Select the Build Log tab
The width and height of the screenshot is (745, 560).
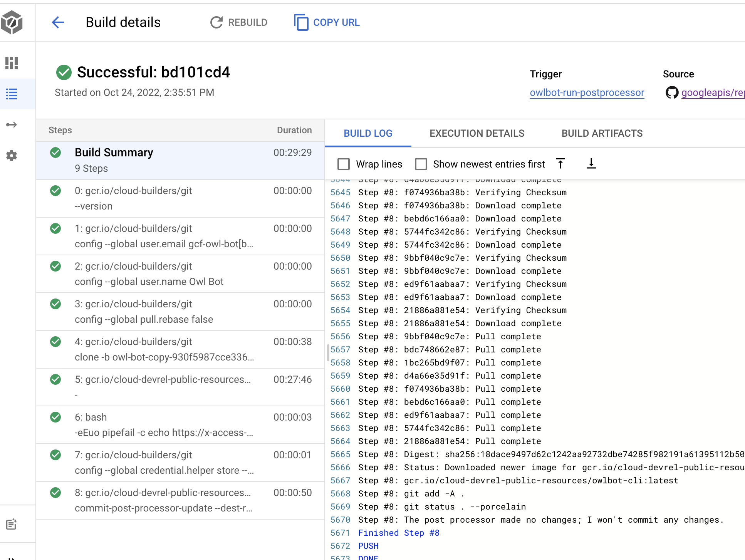pos(368,133)
